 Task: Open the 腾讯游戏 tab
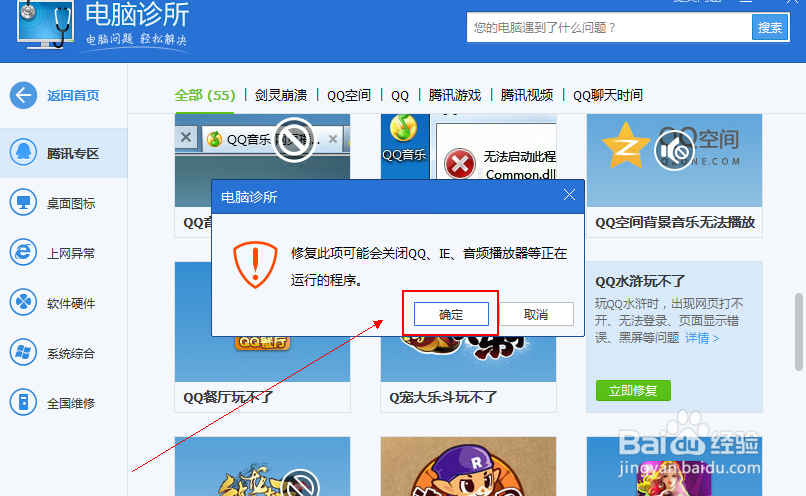(x=455, y=96)
